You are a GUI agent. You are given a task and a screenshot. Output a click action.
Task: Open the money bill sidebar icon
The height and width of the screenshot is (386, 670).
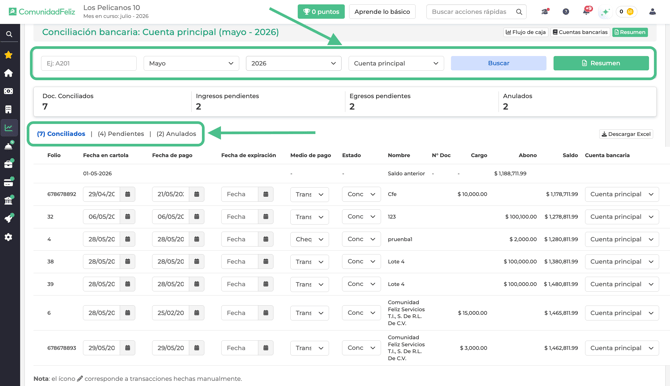[8, 91]
